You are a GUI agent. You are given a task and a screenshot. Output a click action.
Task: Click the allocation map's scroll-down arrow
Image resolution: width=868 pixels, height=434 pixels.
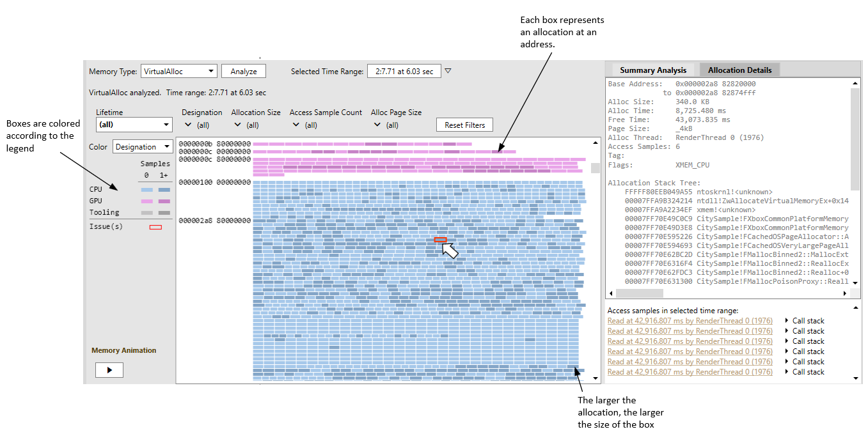pyautogui.click(x=596, y=378)
